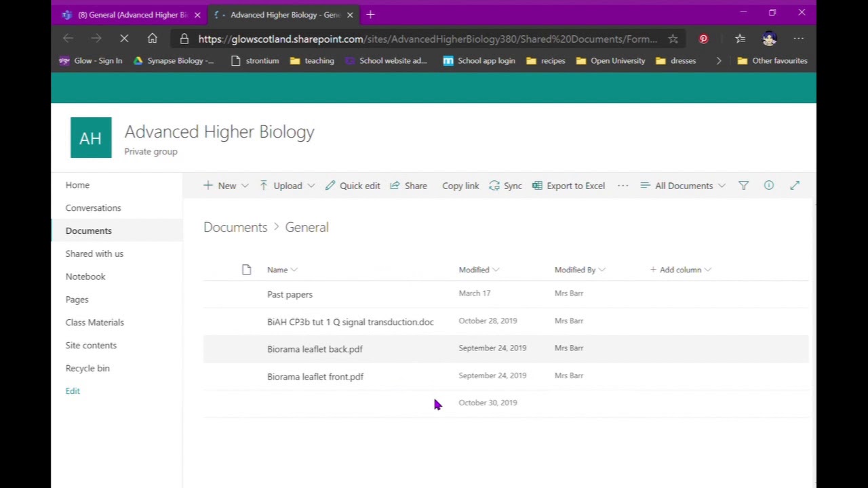Open the Open University bookmarks folder
This screenshot has height=488, width=868.
(610, 60)
